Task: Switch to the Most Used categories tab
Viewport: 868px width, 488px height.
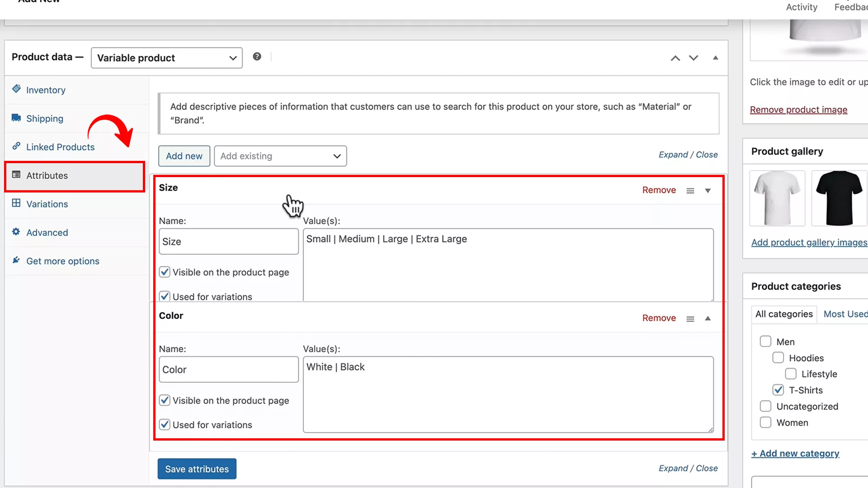Action: pyautogui.click(x=845, y=314)
